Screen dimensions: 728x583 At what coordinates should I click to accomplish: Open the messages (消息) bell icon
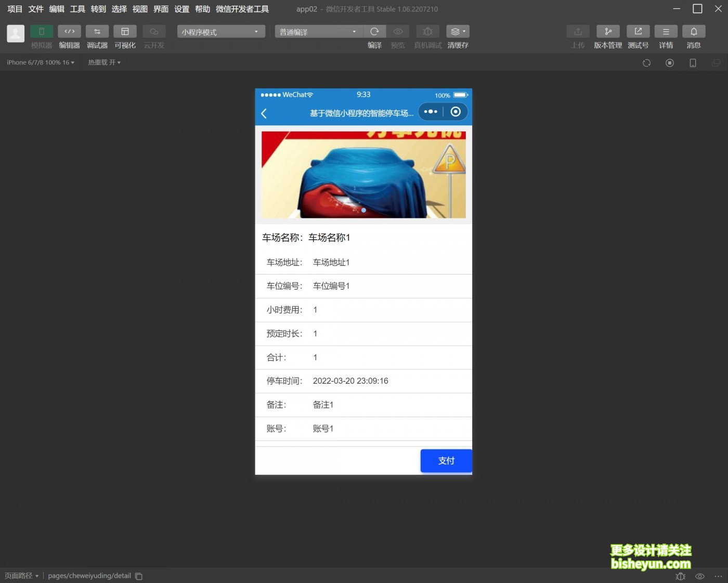694,32
